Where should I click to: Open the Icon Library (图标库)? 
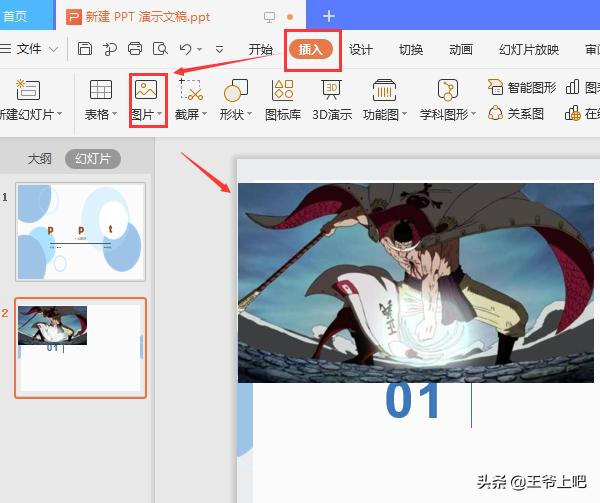pyautogui.click(x=283, y=90)
